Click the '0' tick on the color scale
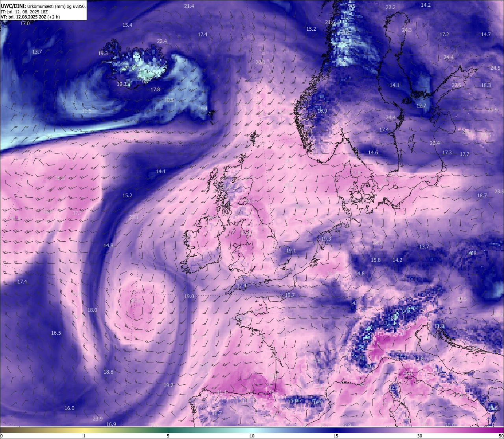The height and width of the screenshot is (439, 504). 2,436
